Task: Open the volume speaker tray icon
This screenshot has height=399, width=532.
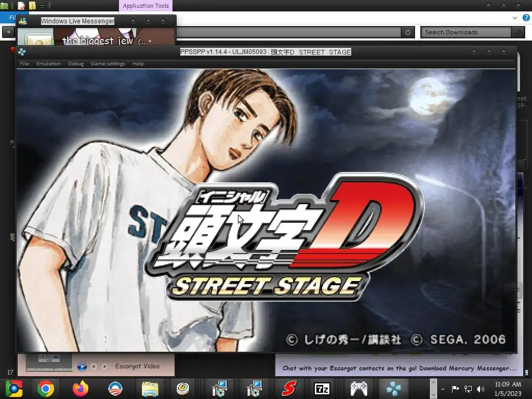Action: [481, 389]
